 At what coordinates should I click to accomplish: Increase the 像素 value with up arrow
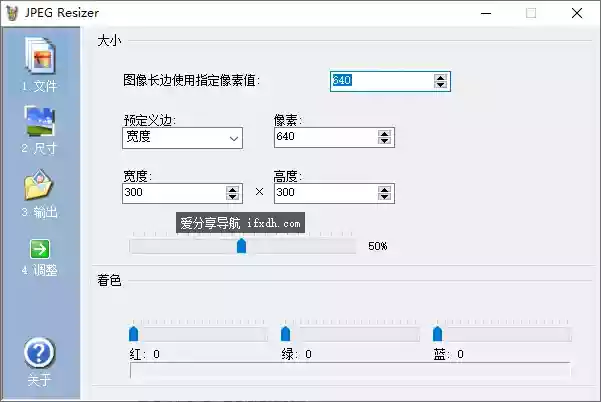tap(384, 133)
